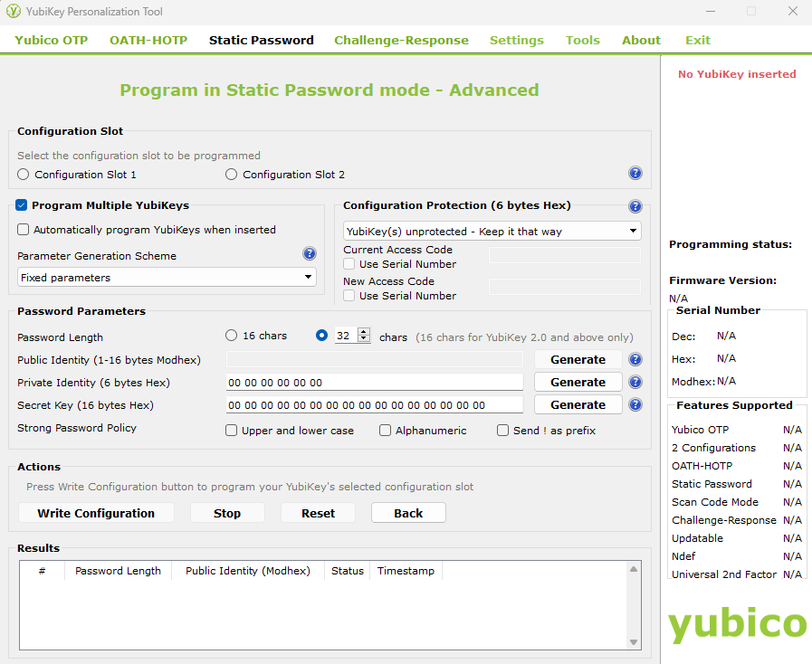Select Configuration Slot 1 radio button

(x=23, y=175)
